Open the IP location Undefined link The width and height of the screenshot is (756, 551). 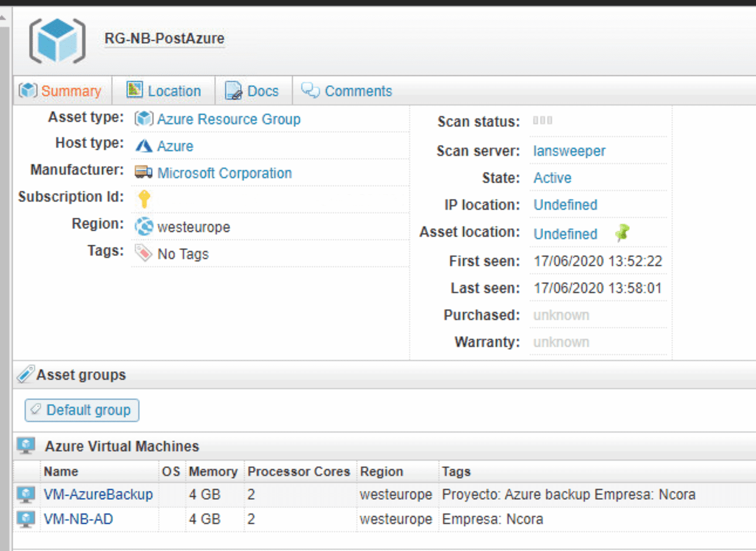(565, 205)
